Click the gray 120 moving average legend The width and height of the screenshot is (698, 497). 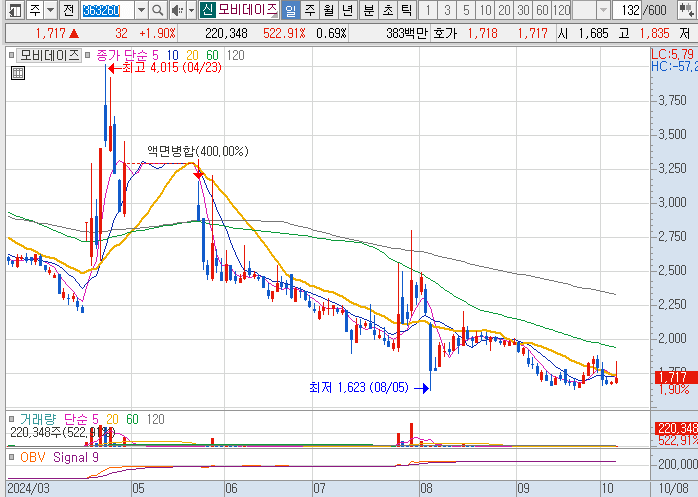click(235, 55)
